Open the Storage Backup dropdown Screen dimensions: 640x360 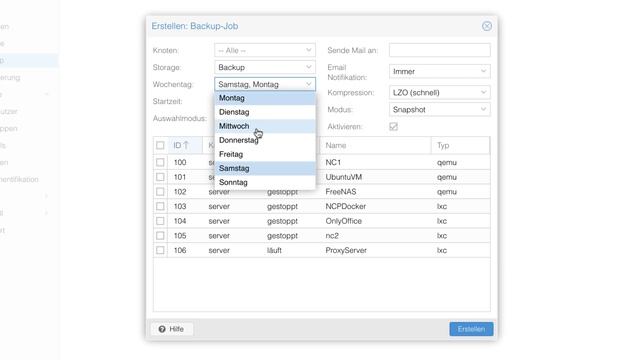[265, 67]
